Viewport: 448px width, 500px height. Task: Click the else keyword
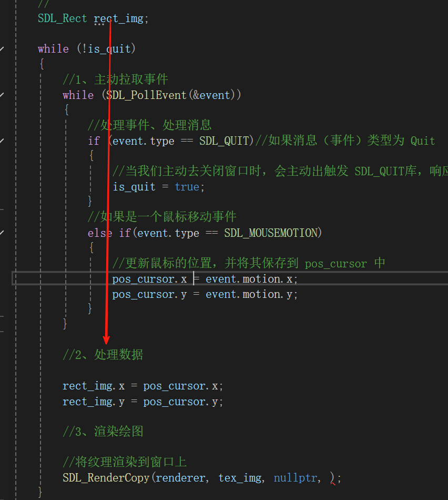100,233
